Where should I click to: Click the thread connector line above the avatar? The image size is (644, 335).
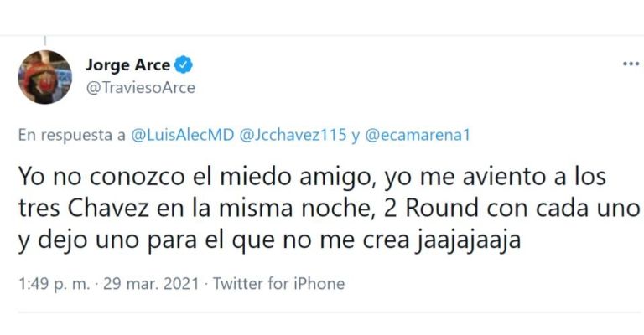44,40
